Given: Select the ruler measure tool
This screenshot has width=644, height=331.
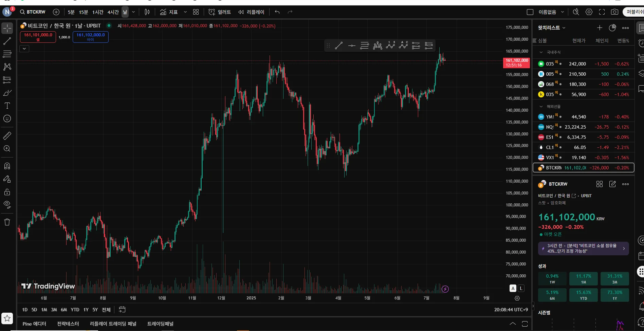Looking at the screenshot, I should pyautogui.click(x=7, y=136).
